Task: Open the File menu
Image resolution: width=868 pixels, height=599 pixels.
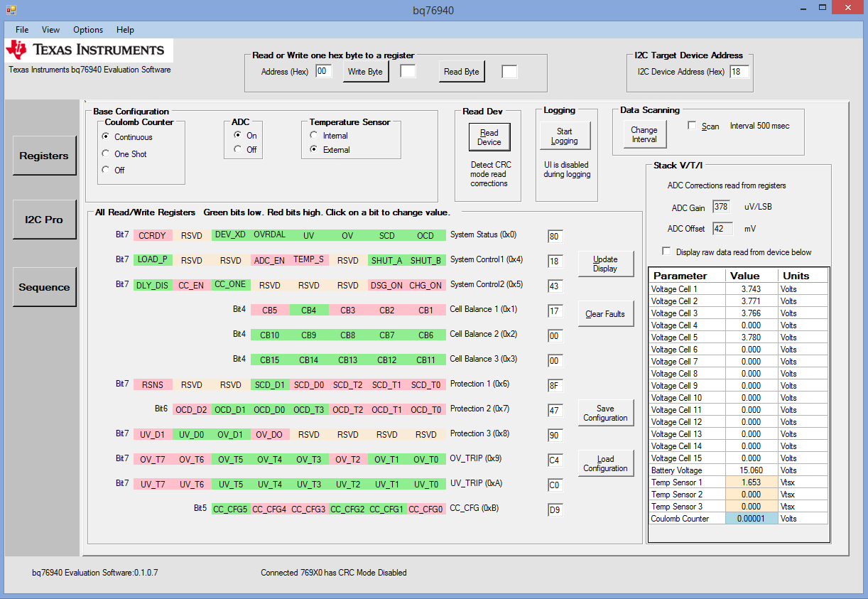Action: point(22,30)
